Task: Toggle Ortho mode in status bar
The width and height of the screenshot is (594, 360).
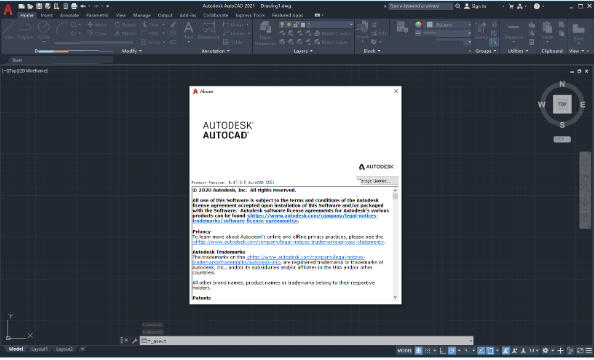Action: pyautogui.click(x=442, y=351)
